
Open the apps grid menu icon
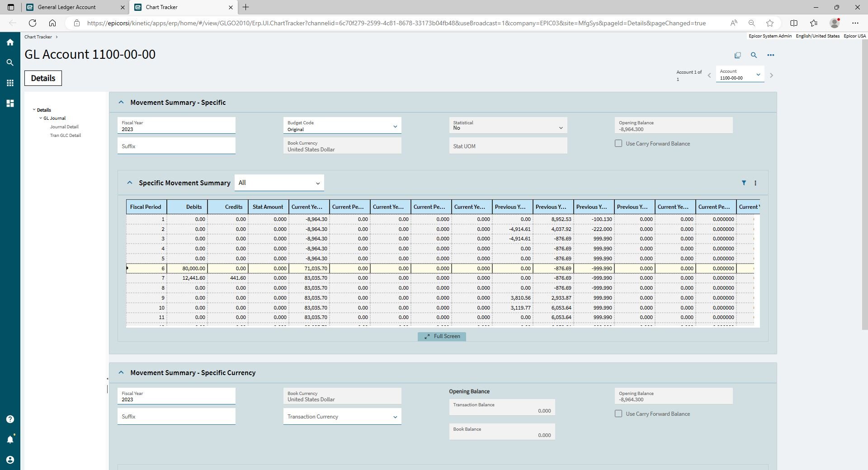10,83
